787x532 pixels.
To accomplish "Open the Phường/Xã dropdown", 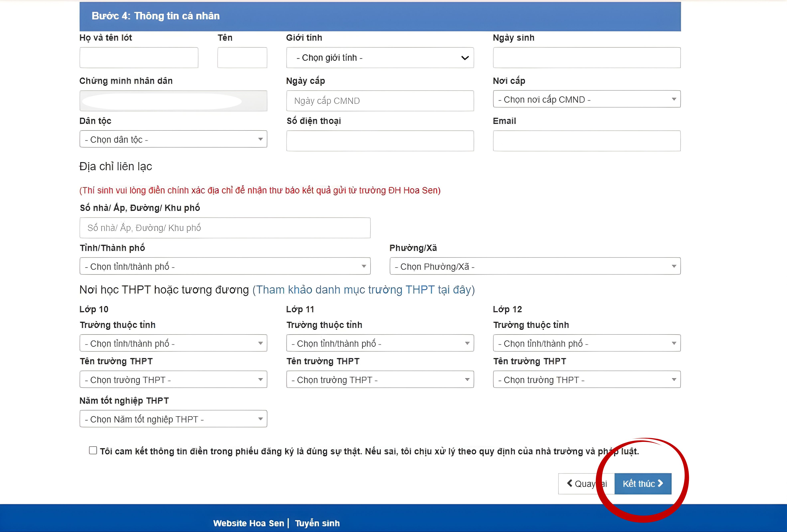I will click(535, 266).
